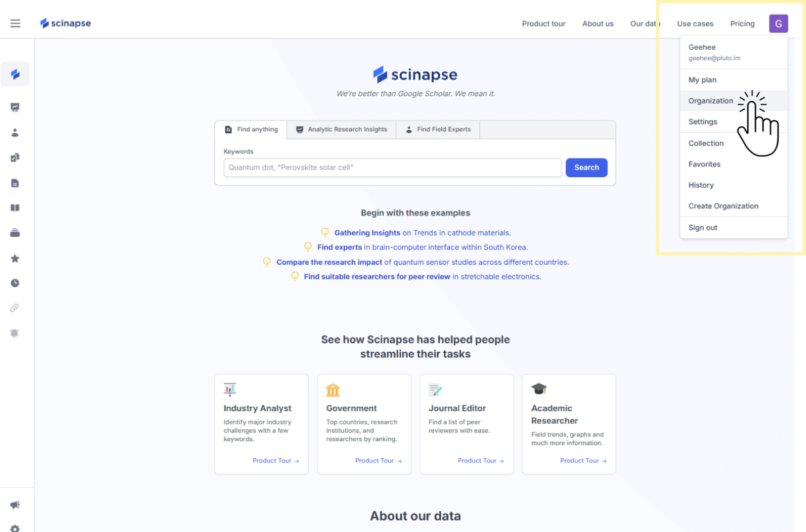Open Collection from the profile menu
The width and height of the screenshot is (806, 532).
click(734, 143)
